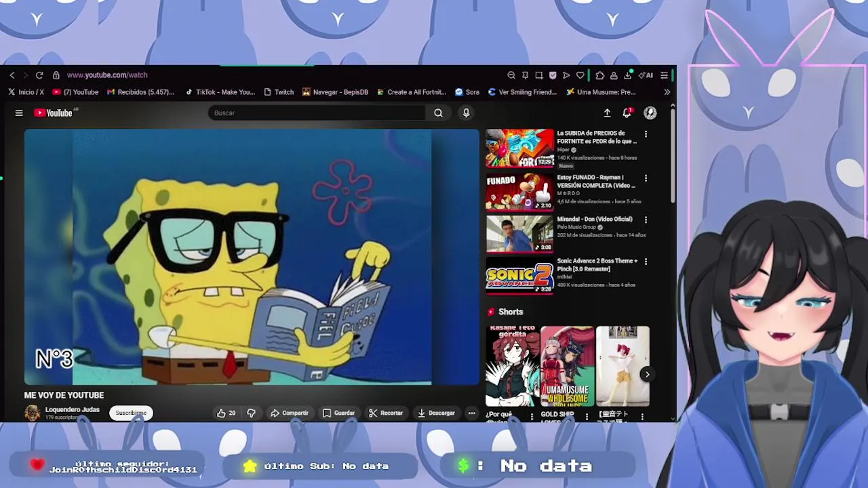Viewport: 868px width, 488px height.
Task: Click the Loquendero Judas channel avatar
Action: [x=33, y=413]
